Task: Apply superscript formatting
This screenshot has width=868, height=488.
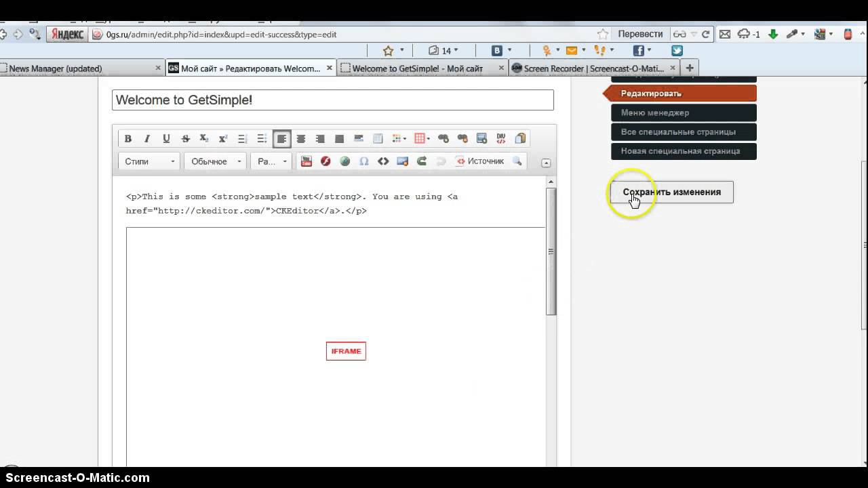Action: pyautogui.click(x=223, y=139)
